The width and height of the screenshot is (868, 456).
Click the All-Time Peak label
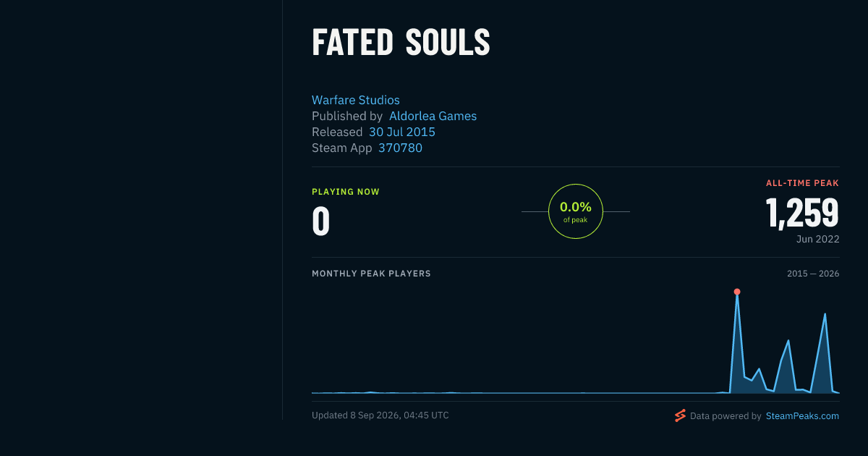(x=802, y=183)
